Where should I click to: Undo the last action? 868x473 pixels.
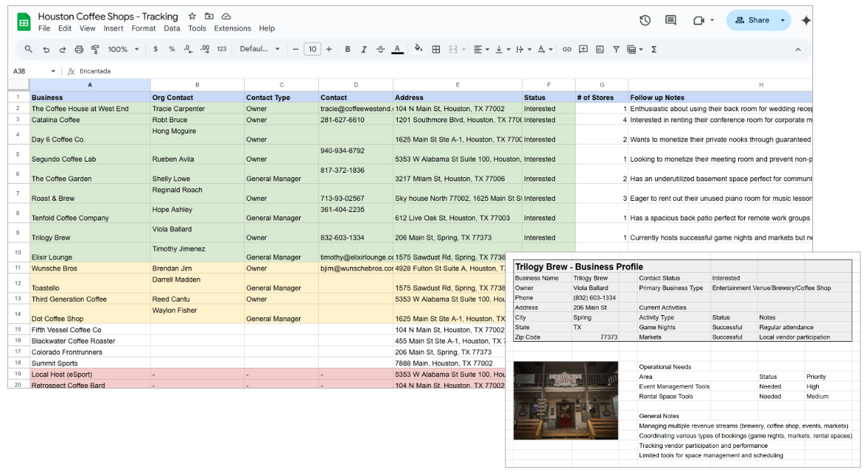[x=46, y=49]
